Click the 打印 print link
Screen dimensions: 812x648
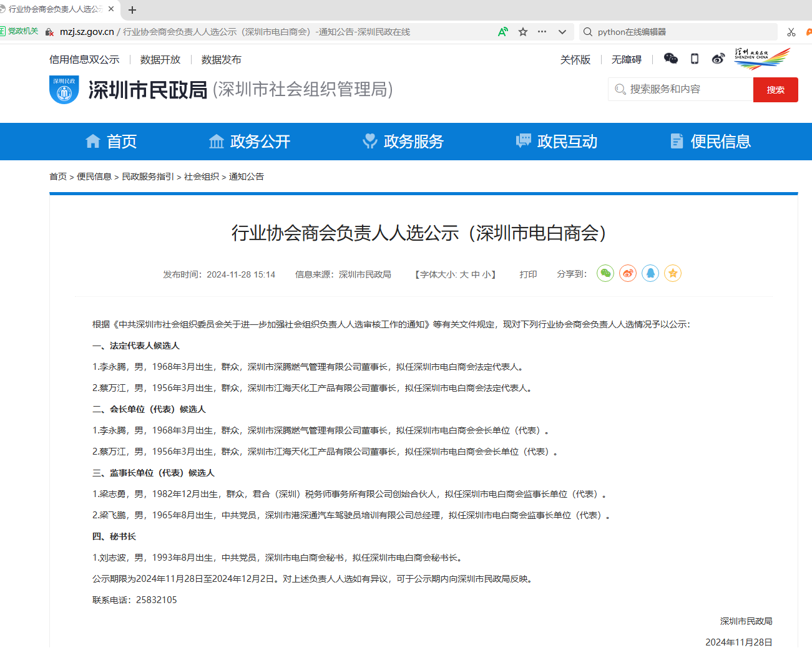528,274
